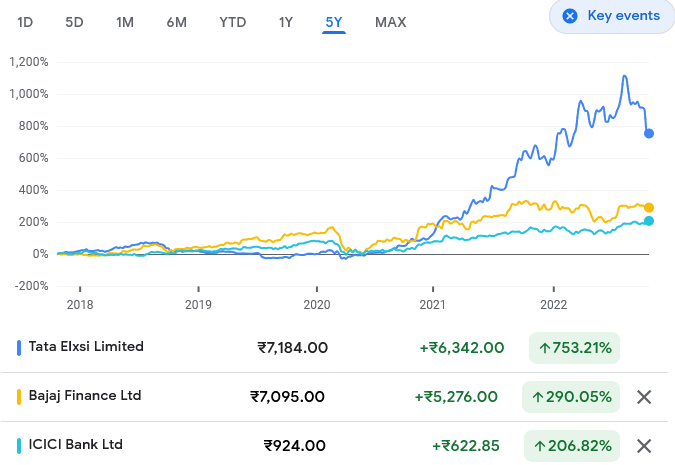
Task: Open the MAX time range
Action: [390, 22]
